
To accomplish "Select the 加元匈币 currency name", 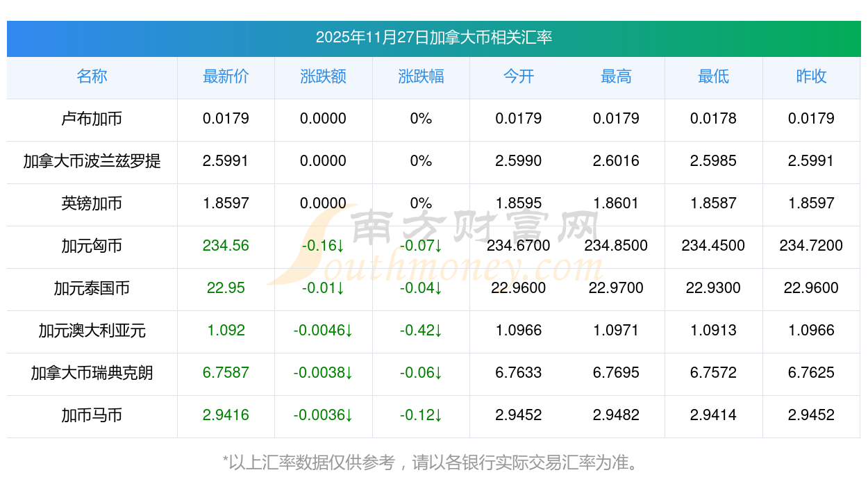I will (92, 246).
